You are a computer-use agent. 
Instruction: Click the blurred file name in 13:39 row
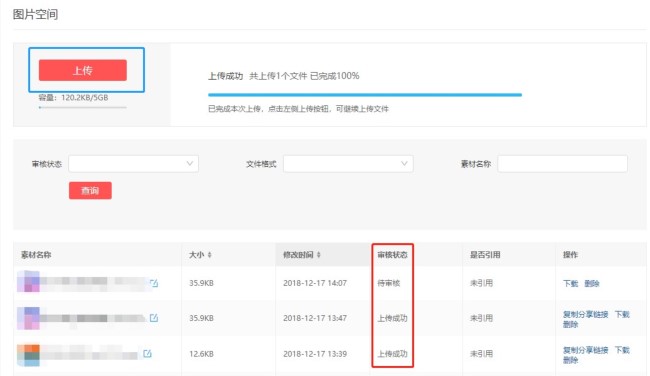[x=90, y=354]
